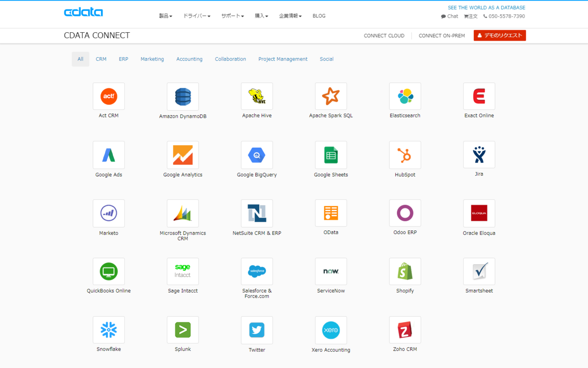
Task: Choose the ServiceNow icon
Action: pyautogui.click(x=331, y=272)
